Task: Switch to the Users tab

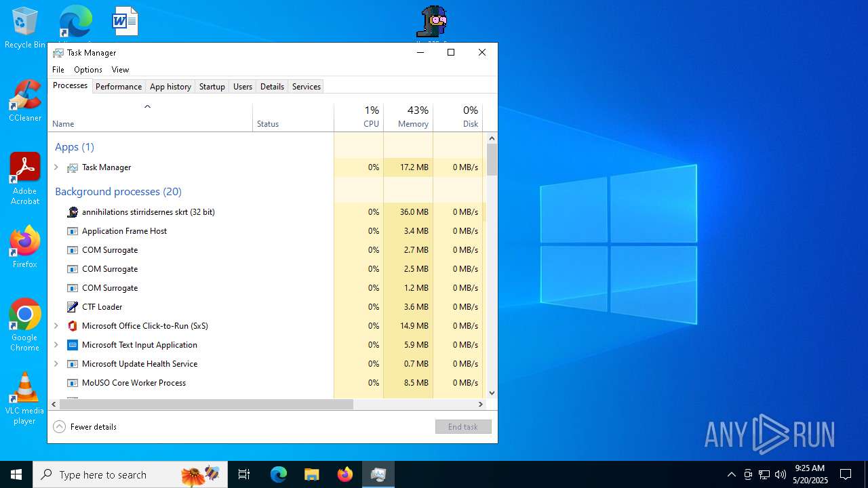Action: tap(243, 87)
